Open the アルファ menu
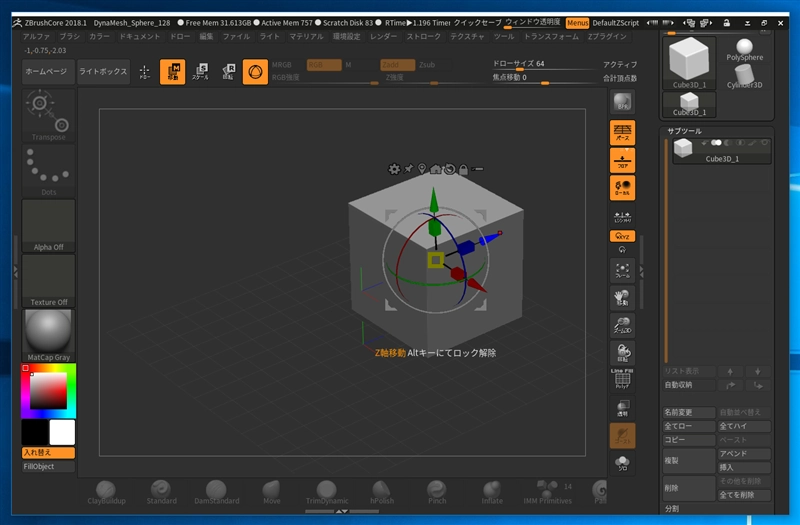Viewport: 800px width, 525px height. (36, 37)
